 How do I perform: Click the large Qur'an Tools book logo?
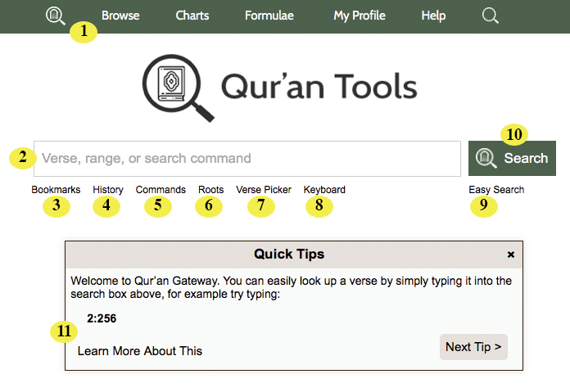[179, 88]
